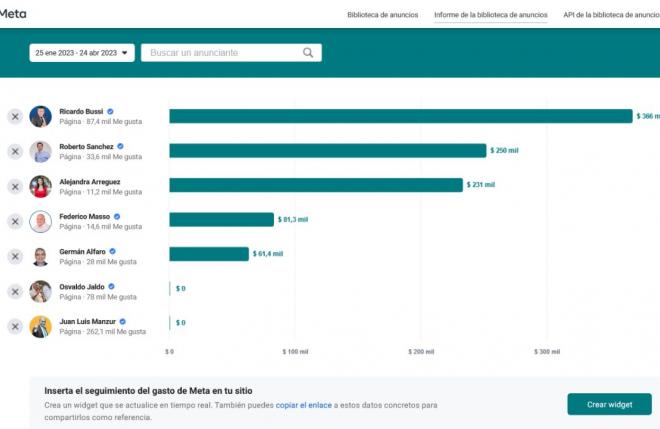Click the '$ 100 mil' axis label
This screenshot has width=660, height=429.
coord(295,352)
